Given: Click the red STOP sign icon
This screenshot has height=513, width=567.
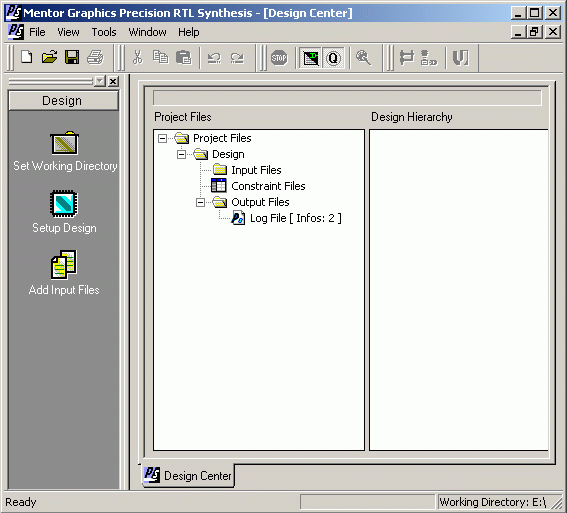Looking at the screenshot, I should point(279,58).
